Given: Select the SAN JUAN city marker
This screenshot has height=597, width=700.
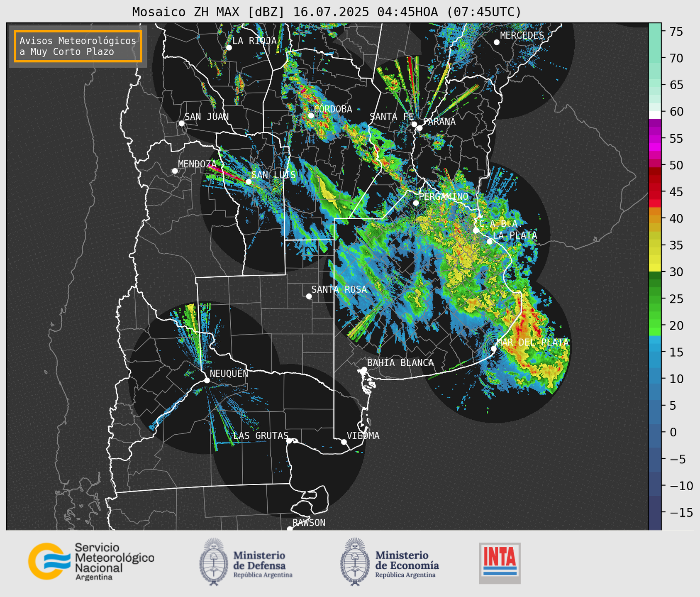Looking at the screenshot, I should point(181,123).
